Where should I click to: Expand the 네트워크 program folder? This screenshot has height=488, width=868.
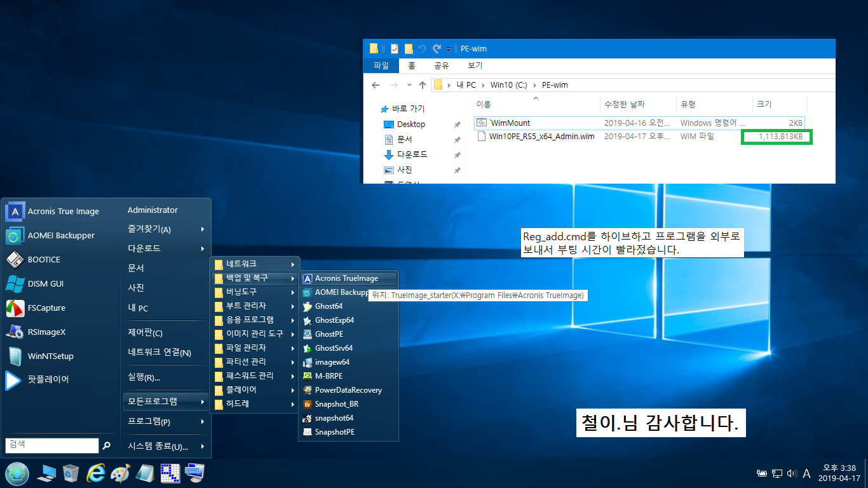[x=254, y=264]
